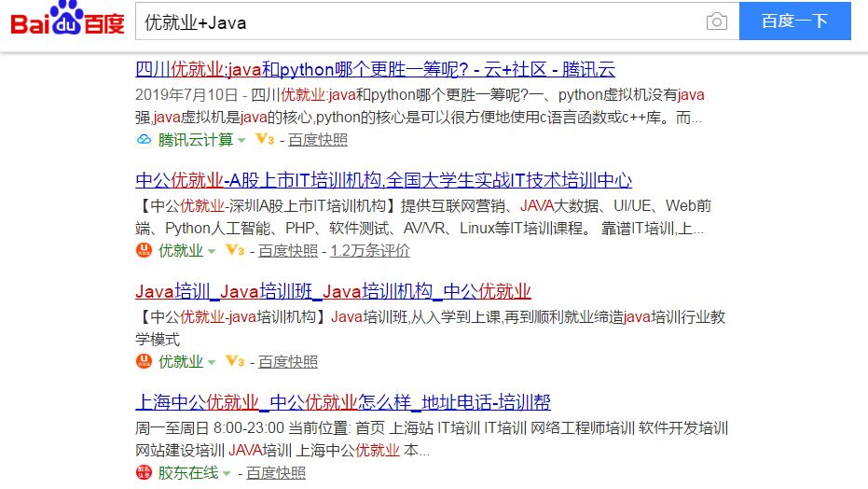Click 优就业 orange icon under A股上市 result
Viewport: 868px width, 489px height.
point(144,250)
